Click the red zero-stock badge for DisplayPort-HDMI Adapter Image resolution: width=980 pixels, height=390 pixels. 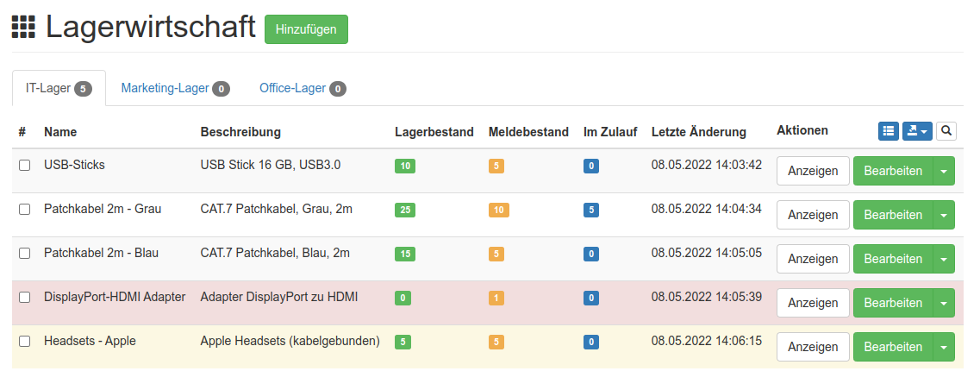coord(403,298)
